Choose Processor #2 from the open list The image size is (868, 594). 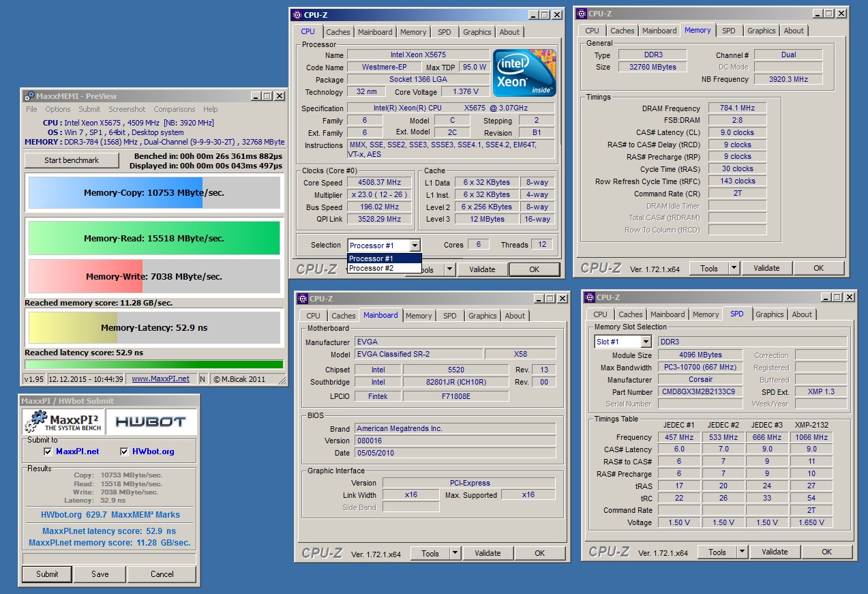385,268
